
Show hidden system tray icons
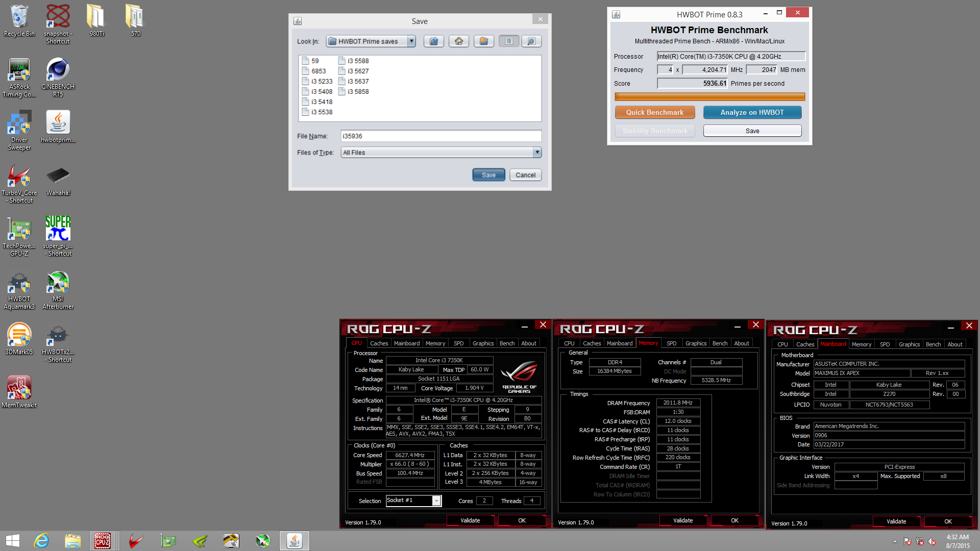(x=895, y=541)
